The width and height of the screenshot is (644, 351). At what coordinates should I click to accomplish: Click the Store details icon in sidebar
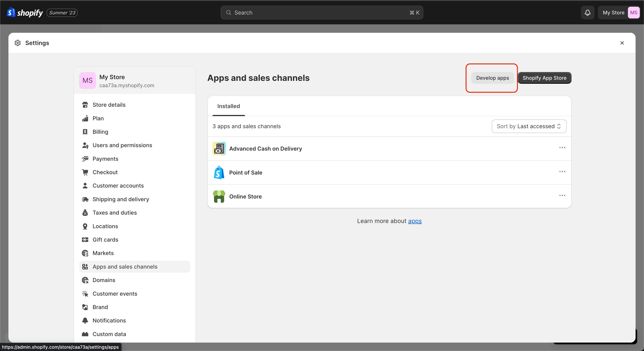pos(85,105)
